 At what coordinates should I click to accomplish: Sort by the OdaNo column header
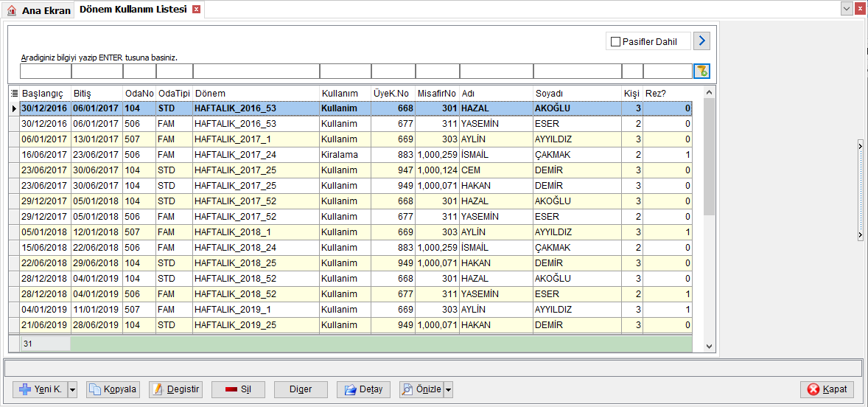click(x=139, y=94)
